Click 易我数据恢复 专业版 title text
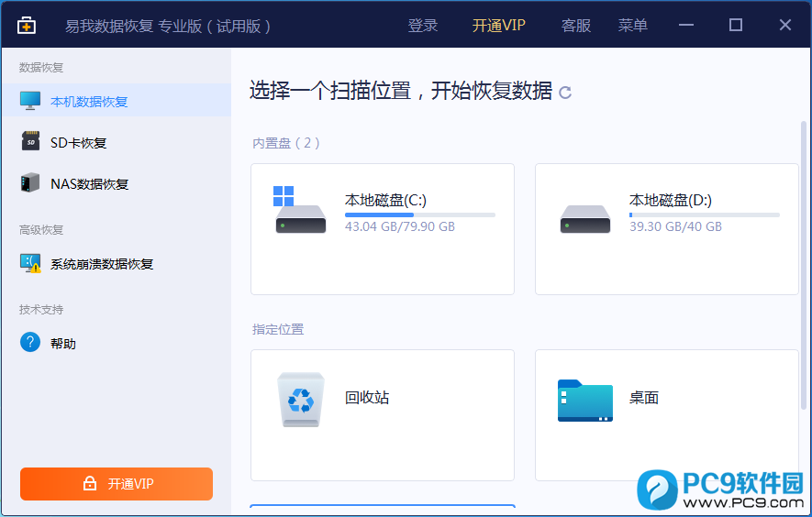Image resolution: width=812 pixels, height=517 pixels. [x=168, y=26]
